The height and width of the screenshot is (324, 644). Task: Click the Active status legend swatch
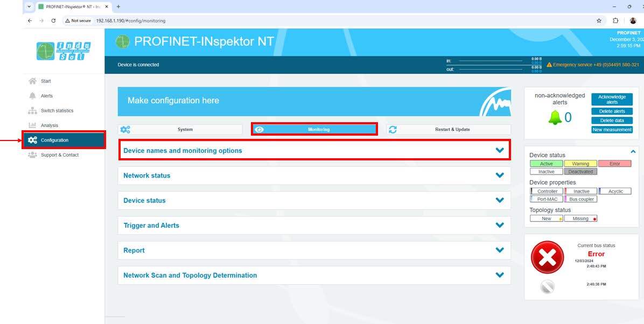[x=546, y=164]
